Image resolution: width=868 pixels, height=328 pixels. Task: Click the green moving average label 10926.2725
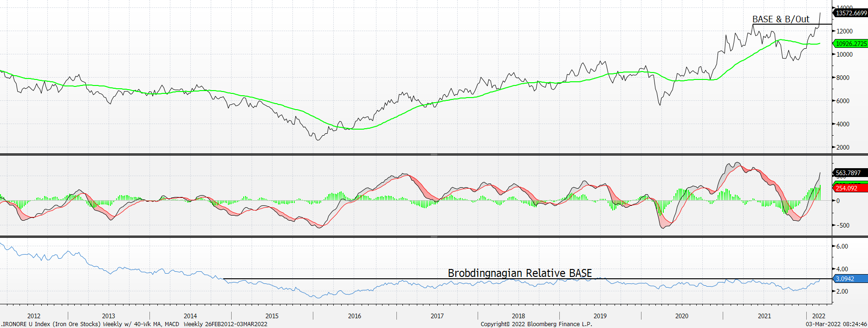tap(850, 44)
